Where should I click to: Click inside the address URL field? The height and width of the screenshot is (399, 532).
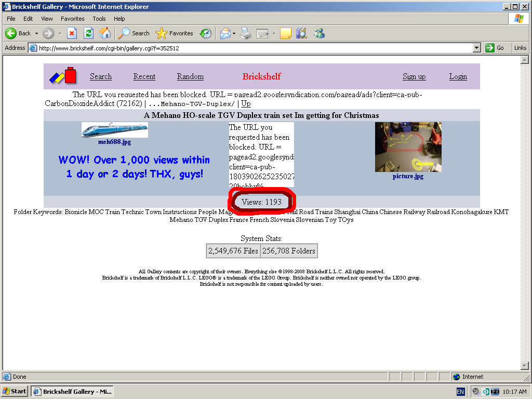[251, 48]
